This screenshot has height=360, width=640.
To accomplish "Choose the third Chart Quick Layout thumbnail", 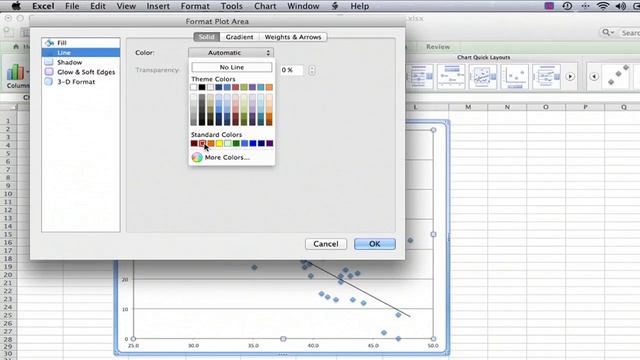I will click(483, 76).
